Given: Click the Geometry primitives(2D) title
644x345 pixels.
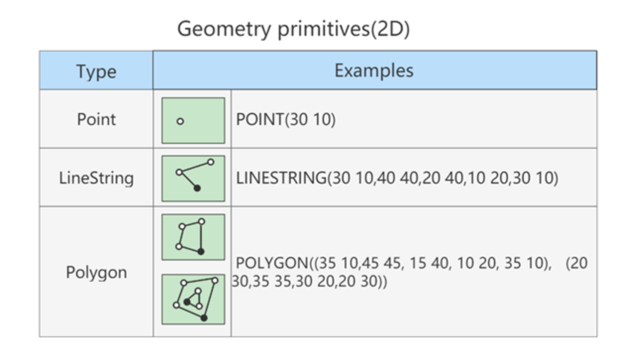Looking at the screenshot, I should tap(293, 29).
